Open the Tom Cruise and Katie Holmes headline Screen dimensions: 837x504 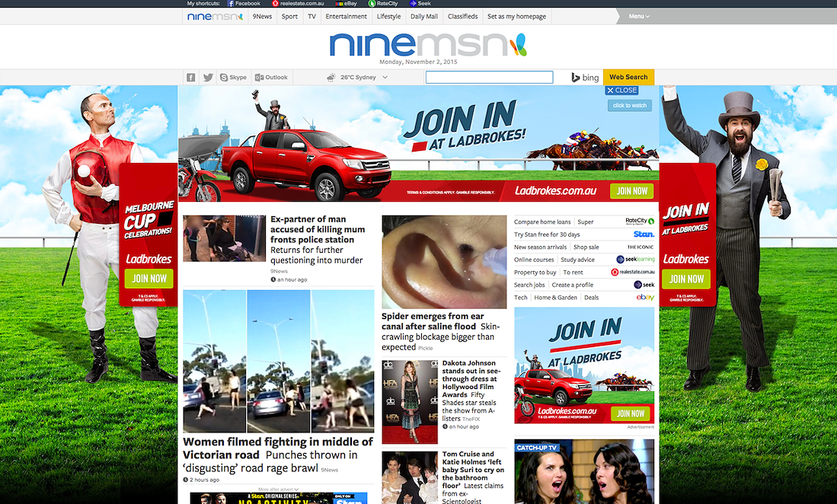[473, 469]
